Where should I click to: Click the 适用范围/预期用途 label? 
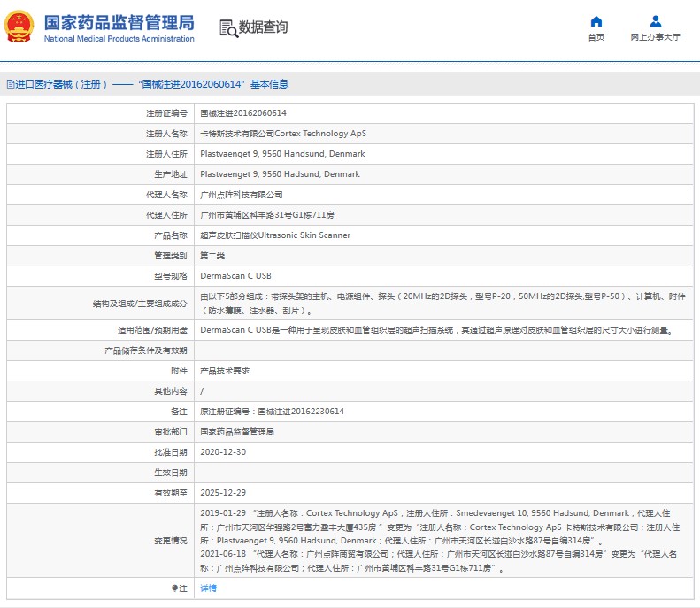tap(152, 330)
